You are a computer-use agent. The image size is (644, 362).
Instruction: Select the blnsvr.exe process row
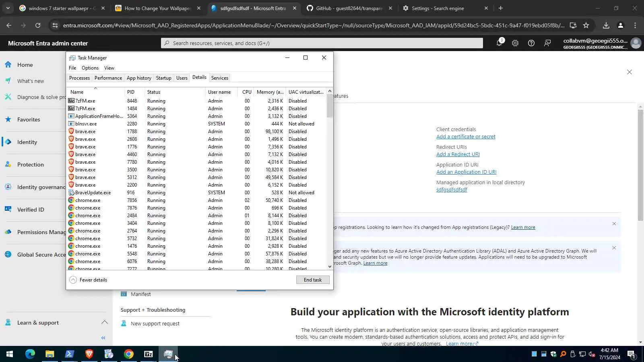[x=196, y=124]
